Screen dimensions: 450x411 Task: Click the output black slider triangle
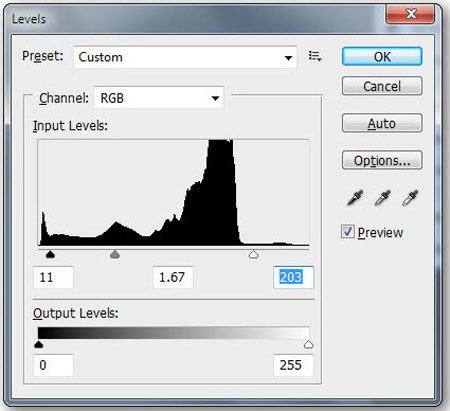pos(39,344)
